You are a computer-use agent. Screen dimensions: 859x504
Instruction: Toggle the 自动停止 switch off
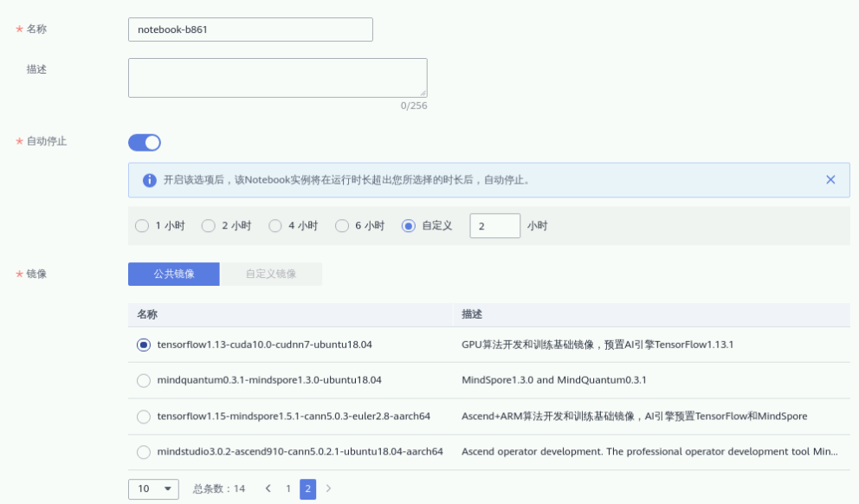tap(145, 143)
